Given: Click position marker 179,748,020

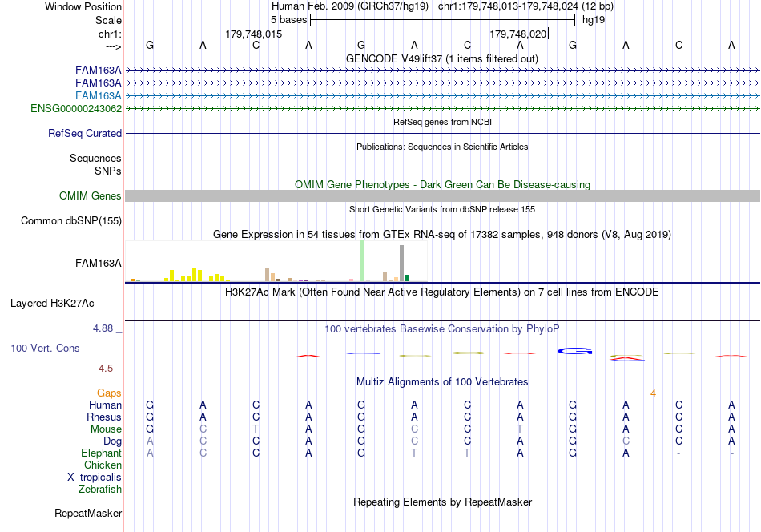Looking at the screenshot, I should pos(518,34).
